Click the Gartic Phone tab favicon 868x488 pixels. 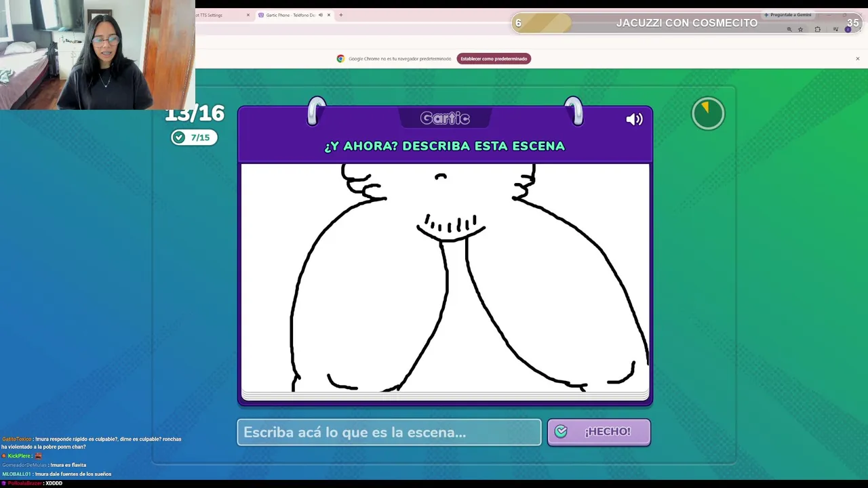point(261,15)
